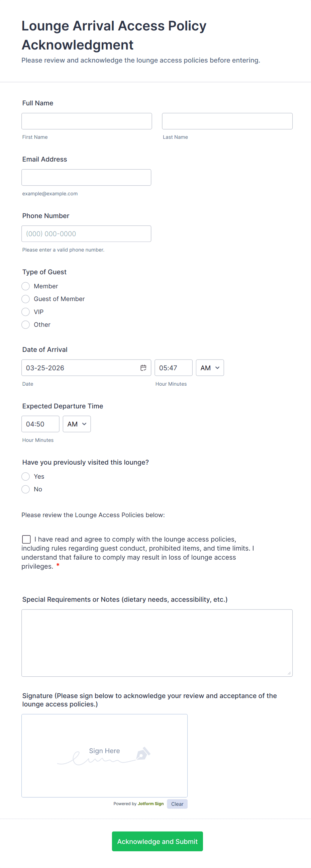Image resolution: width=311 pixels, height=868 pixels.
Task: Focus the First Name field
Action: [x=87, y=121]
